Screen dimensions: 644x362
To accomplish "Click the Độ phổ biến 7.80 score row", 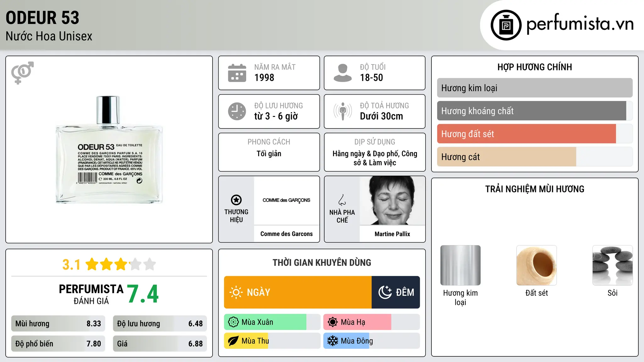I will pyautogui.click(x=58, y=344).
